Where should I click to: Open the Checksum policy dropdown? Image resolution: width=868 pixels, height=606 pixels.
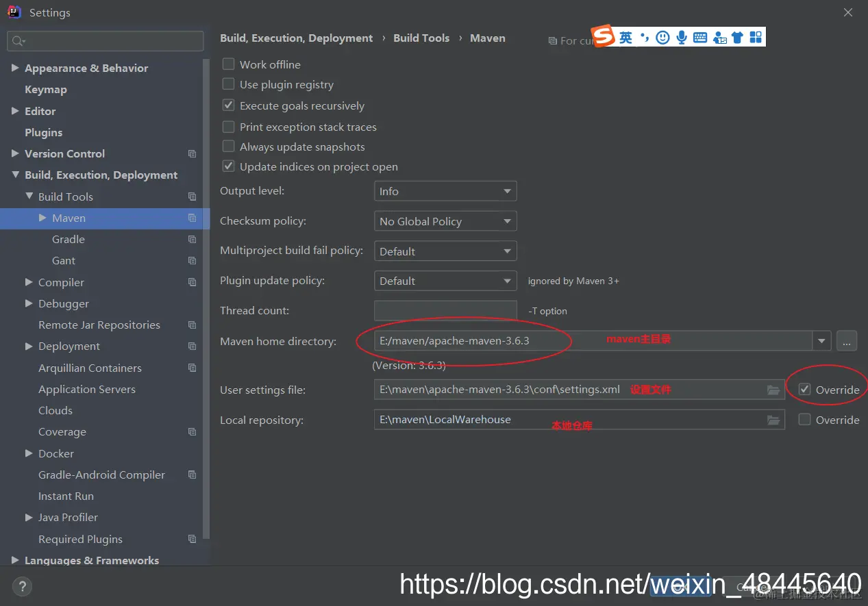point(445,221)
